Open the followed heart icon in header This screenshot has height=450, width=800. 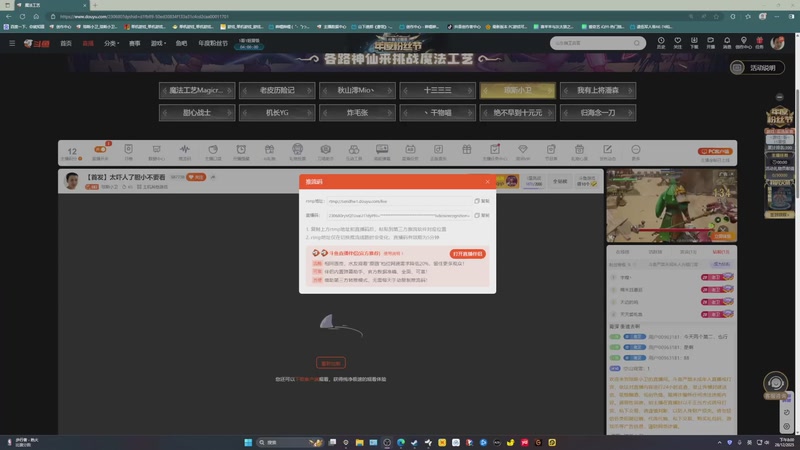[678, 42]
